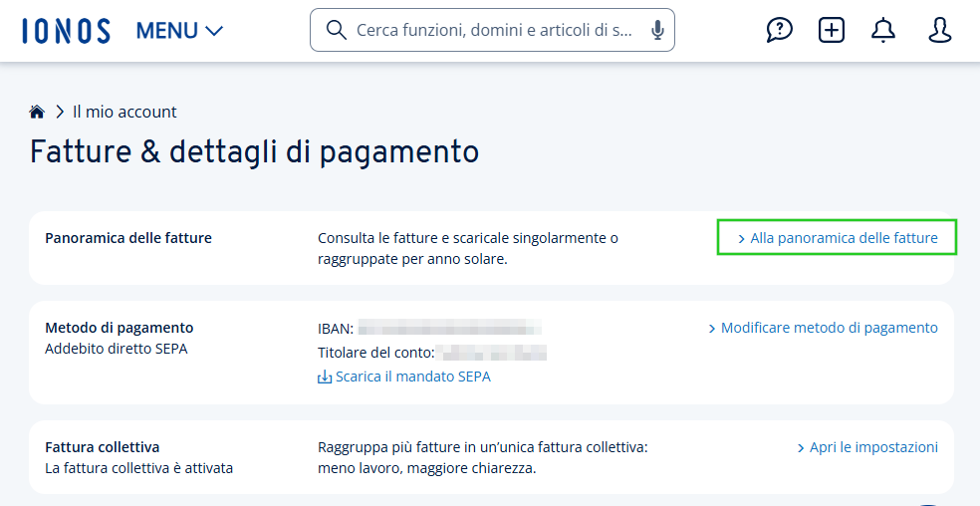Click 'Raggruppa più fatture' description text
The height and width of the screenshot is (506, 980).
tap(482, 458)
